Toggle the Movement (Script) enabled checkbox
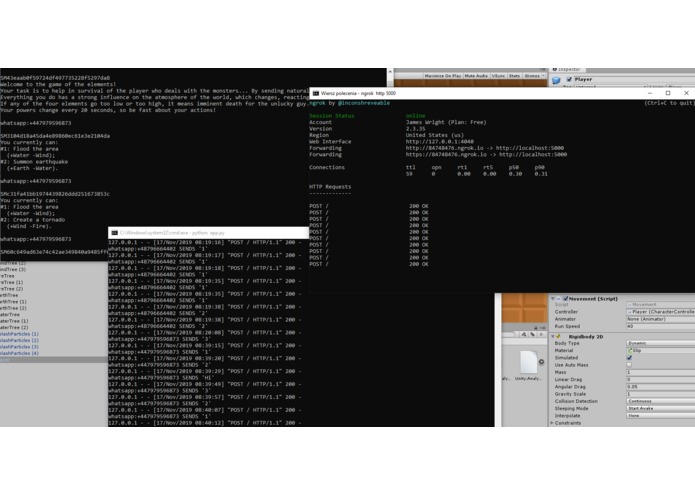Screen dimensions: 695x494 [x=566, y=299]
